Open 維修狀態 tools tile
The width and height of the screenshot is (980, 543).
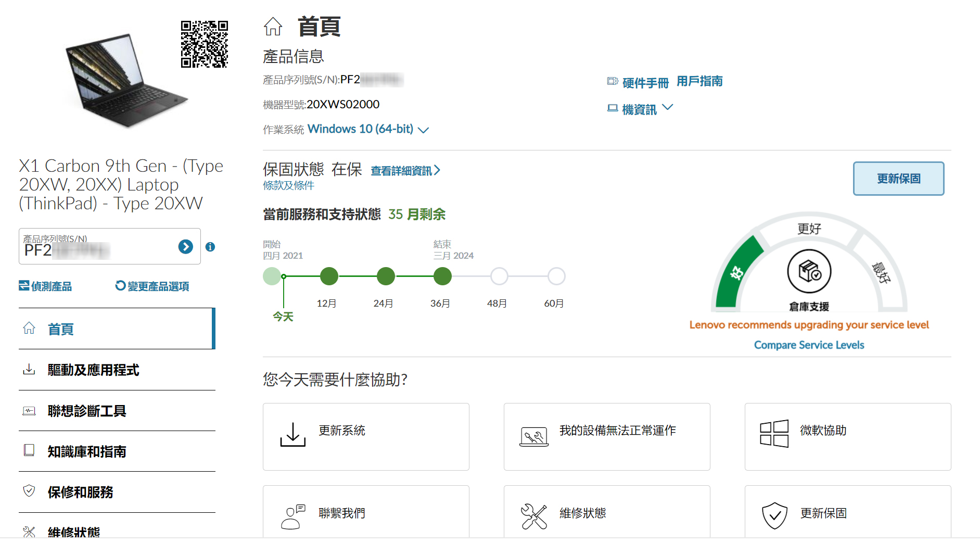[606, 513]
